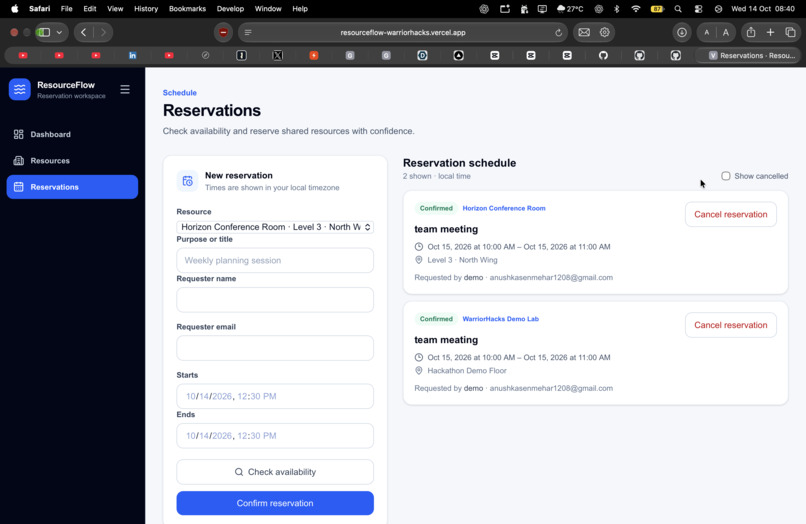806x524 pixels.
Task: Toggle Safari sidebar icon in toolbar
Action: (44, 32)
